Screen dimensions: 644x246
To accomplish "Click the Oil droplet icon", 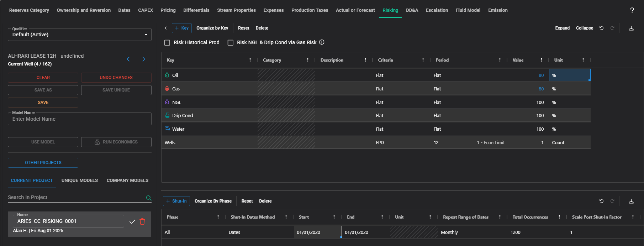I will [167, 75].
